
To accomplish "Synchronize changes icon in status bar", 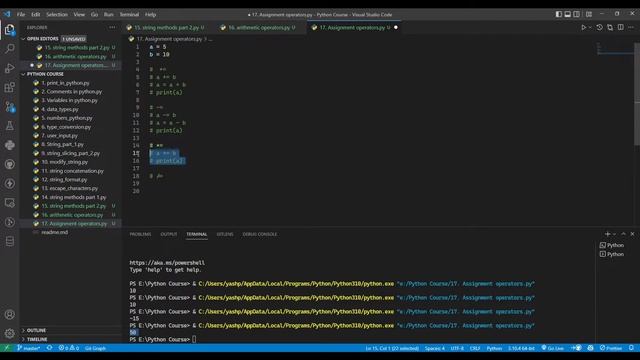I will tap(49, 348).
